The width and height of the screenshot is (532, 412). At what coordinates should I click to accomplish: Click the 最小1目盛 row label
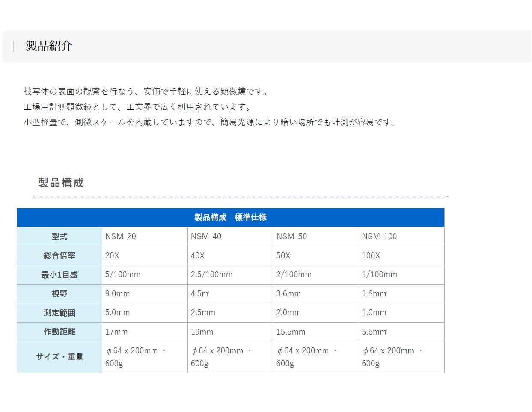point(59,275)
